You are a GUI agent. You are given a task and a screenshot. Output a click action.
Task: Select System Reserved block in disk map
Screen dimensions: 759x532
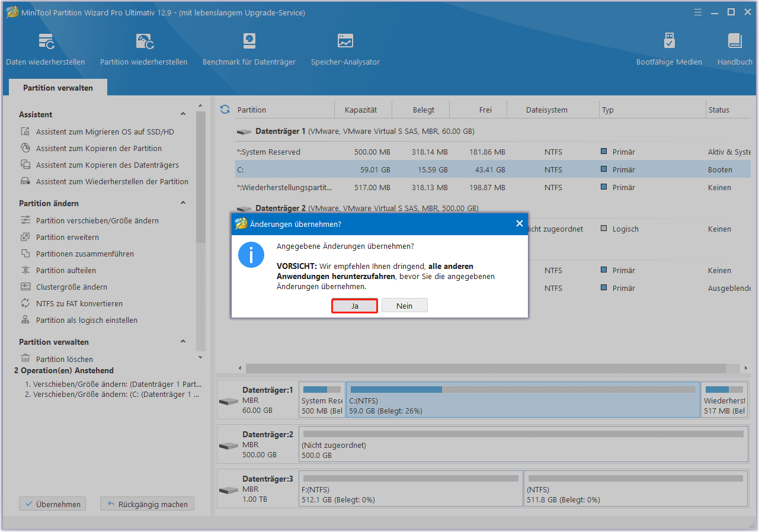coord(322,400)
